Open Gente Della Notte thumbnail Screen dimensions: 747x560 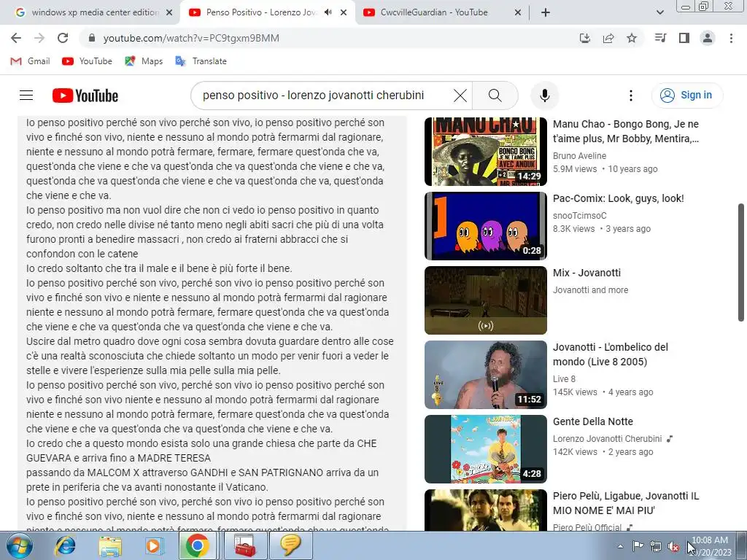tap(485, 448)
